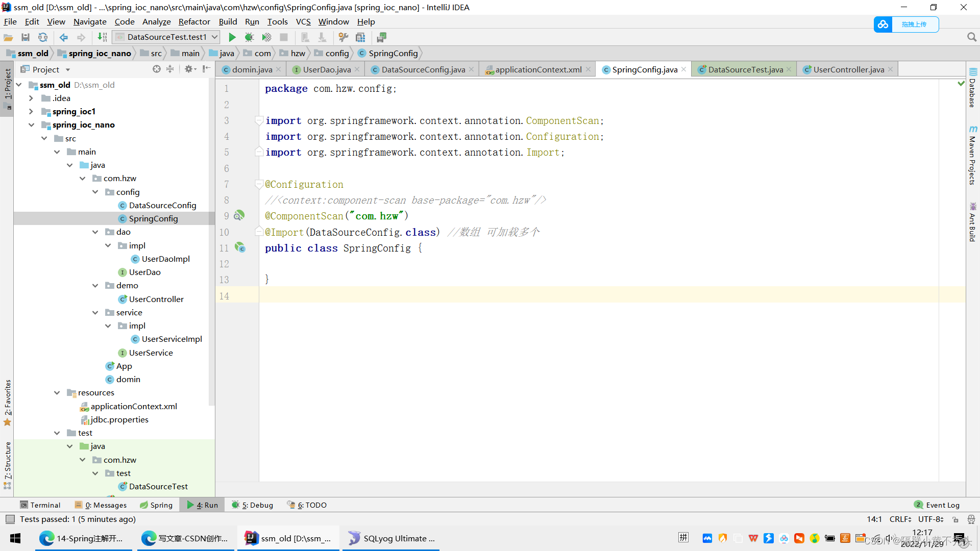Expand the spring_ioc1 module node
The height and width of the screenshot is (551, 980).
[x=31, y=112]
